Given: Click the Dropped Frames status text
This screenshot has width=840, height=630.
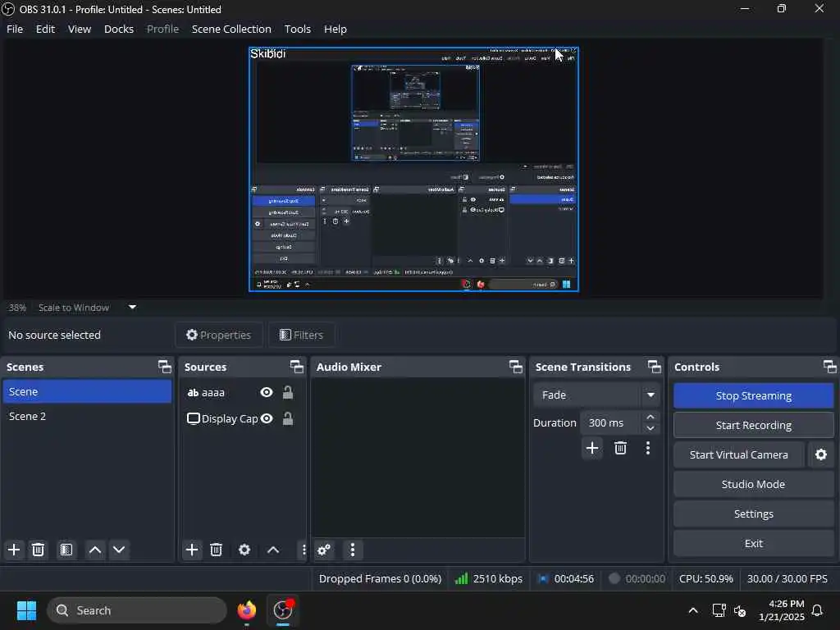Looking at the screenshot, I should tap(380, 578).
